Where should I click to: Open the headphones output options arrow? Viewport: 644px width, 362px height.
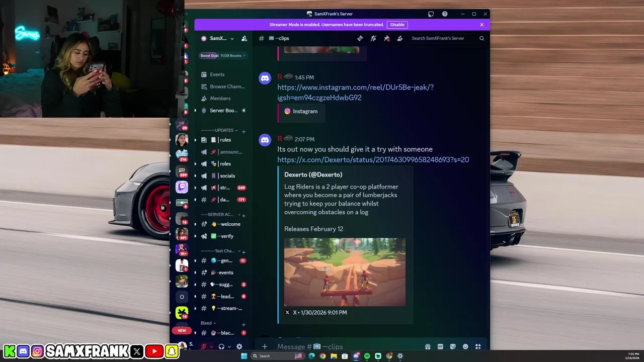pos(229,346)
